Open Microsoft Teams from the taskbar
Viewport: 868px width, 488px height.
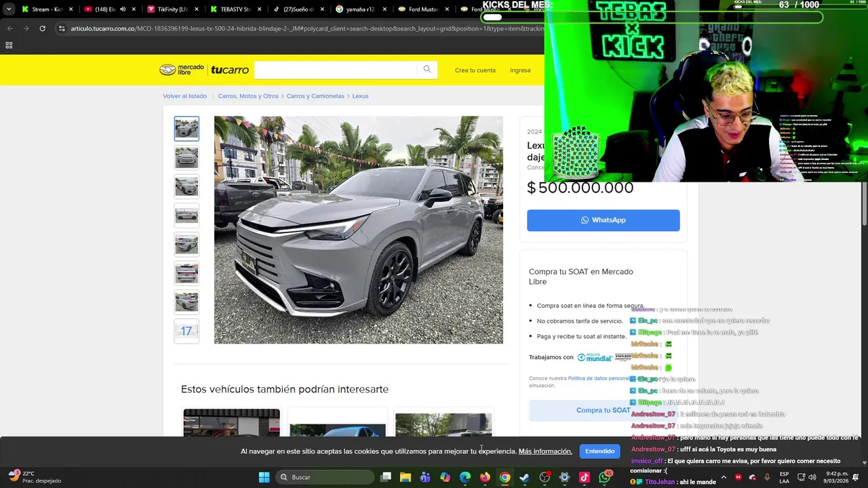425,477
